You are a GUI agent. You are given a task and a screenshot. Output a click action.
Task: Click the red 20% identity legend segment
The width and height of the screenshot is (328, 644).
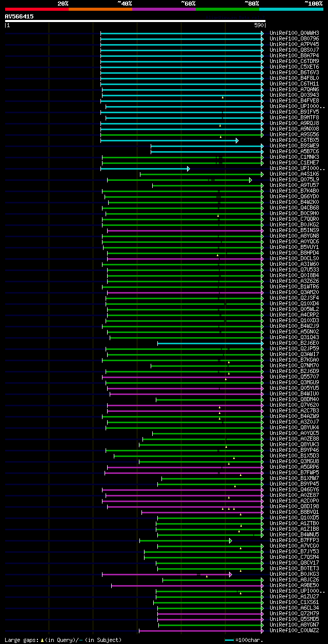coord(37,9)
